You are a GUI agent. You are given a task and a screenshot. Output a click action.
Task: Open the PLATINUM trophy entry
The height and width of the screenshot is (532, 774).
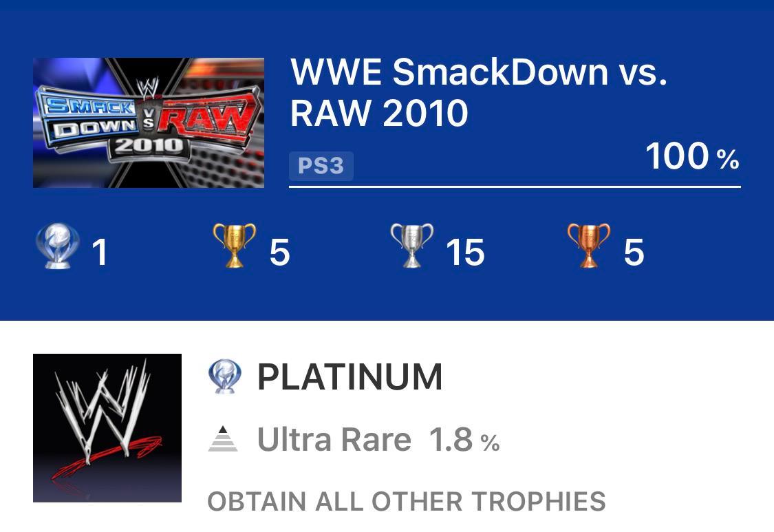pos(350,376)
